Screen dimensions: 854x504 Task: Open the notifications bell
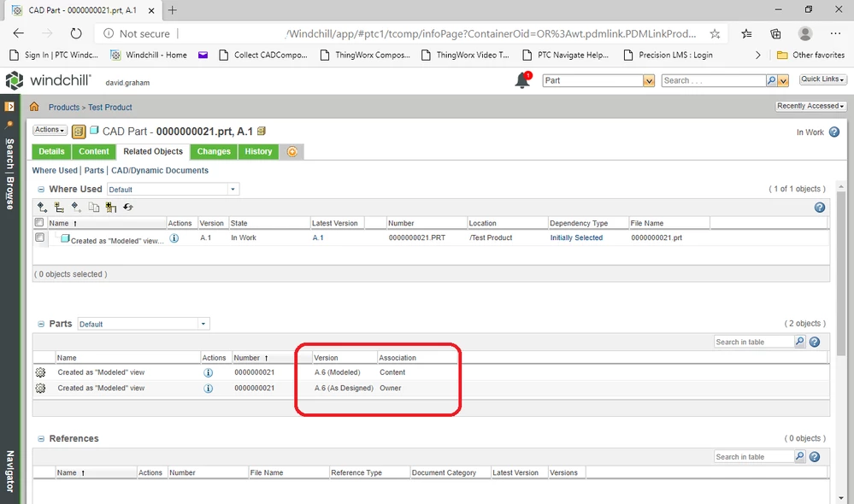coord(522,80)
